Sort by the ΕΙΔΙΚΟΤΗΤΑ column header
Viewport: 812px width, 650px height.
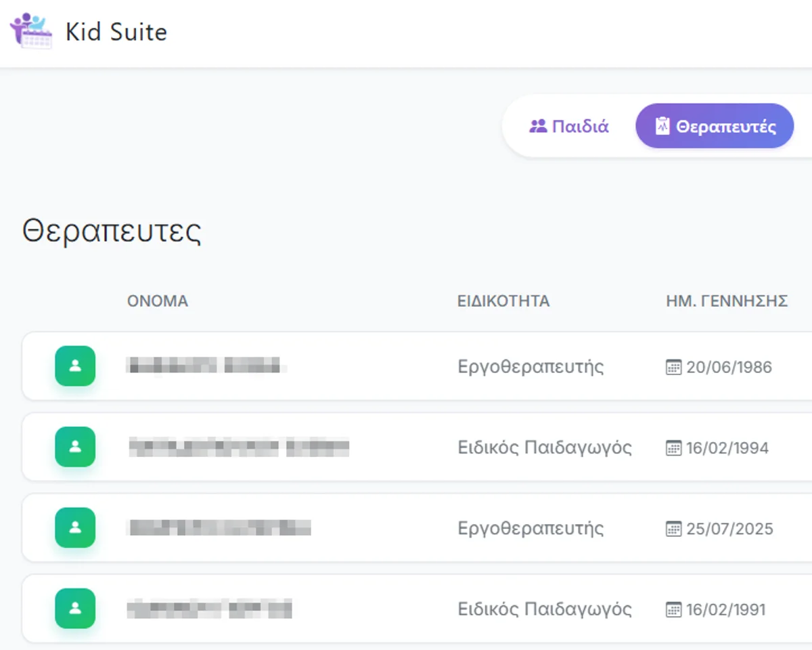[x=503, y=301]
